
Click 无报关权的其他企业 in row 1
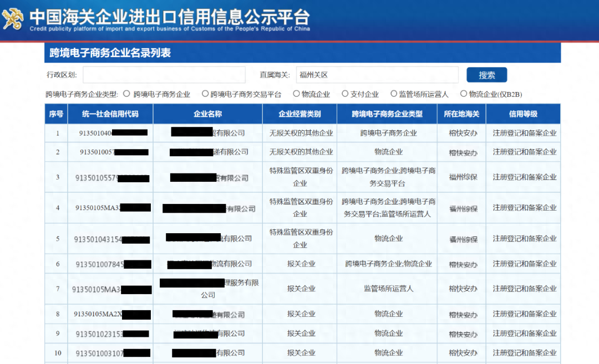pos(301,133)
